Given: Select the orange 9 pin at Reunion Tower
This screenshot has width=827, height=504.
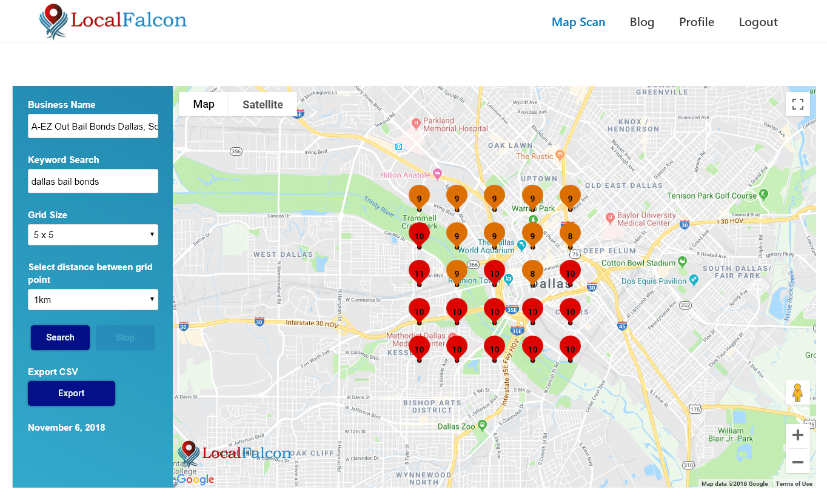Looking at the screenshot, I should (x=457, y=273).
